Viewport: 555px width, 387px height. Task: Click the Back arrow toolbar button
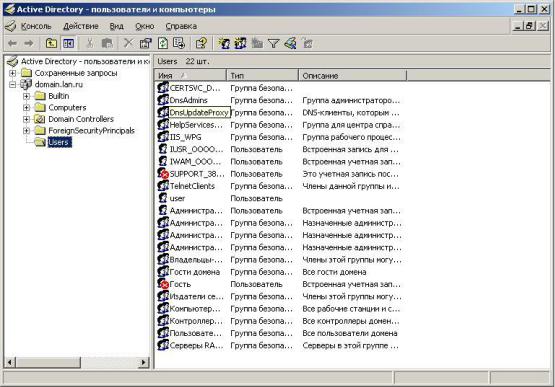click(x=12, y=44)
